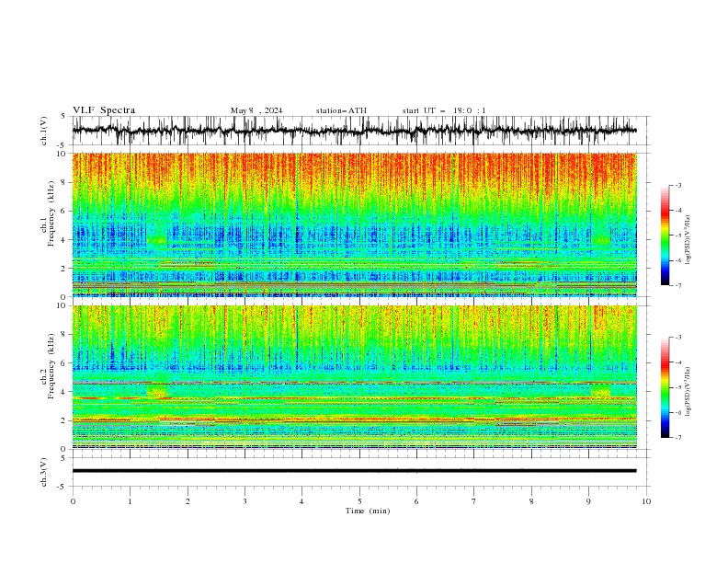Click the time axis tick label "6"
This screenshot has height=563, width=728.
tap(416, 501)
